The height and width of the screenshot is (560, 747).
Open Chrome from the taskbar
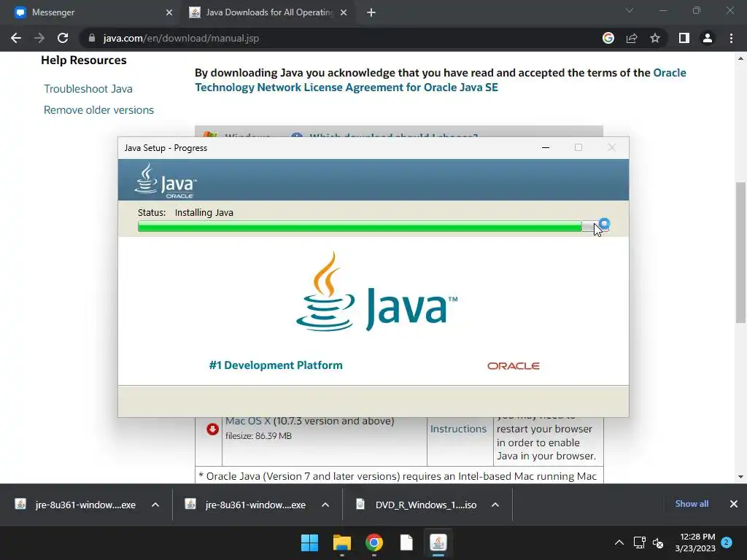(374, 542)
